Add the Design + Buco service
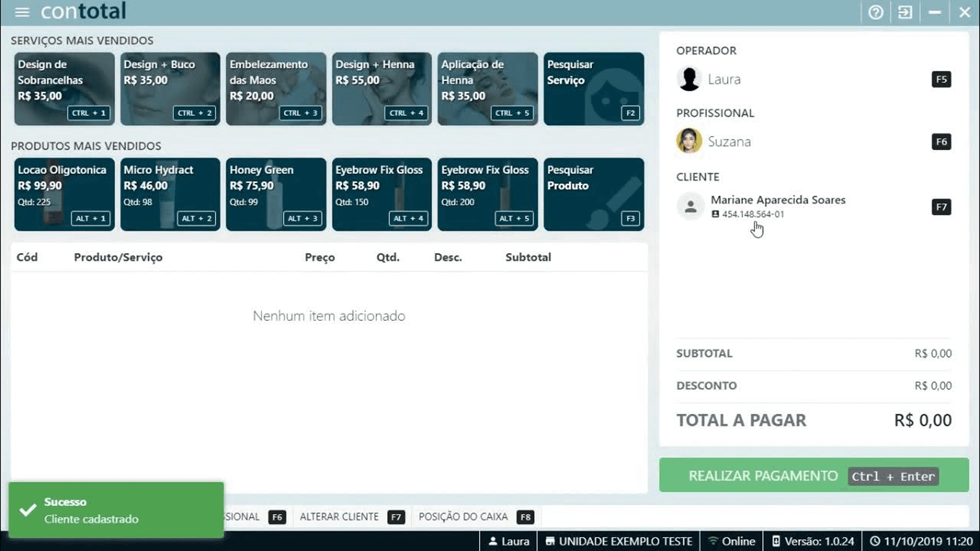This screenshot has width=980, height=551. coord(170,89)
